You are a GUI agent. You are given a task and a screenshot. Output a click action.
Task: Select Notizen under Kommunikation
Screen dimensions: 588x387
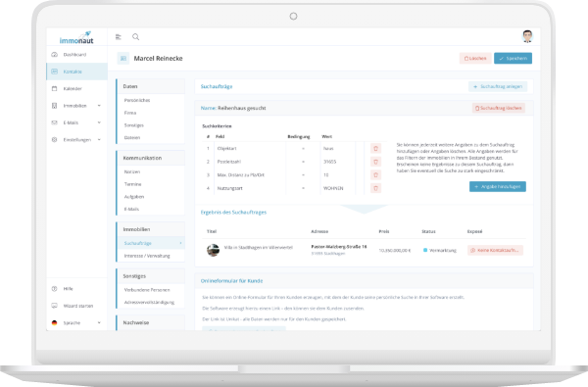click(132, 171)
